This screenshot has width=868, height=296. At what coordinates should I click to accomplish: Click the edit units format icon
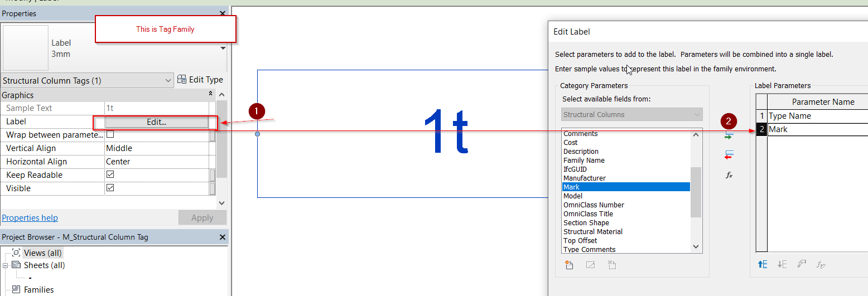coord(802,265)
